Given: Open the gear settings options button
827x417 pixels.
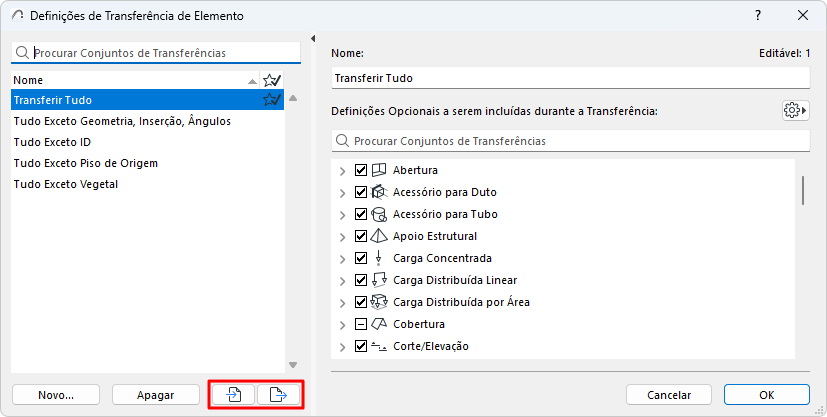Looking at the screenshot, I should [795, 110].
